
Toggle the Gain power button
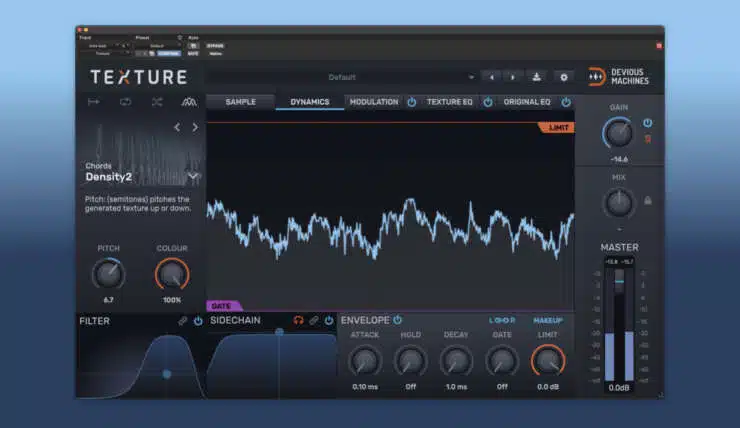[x=648, y=123]
